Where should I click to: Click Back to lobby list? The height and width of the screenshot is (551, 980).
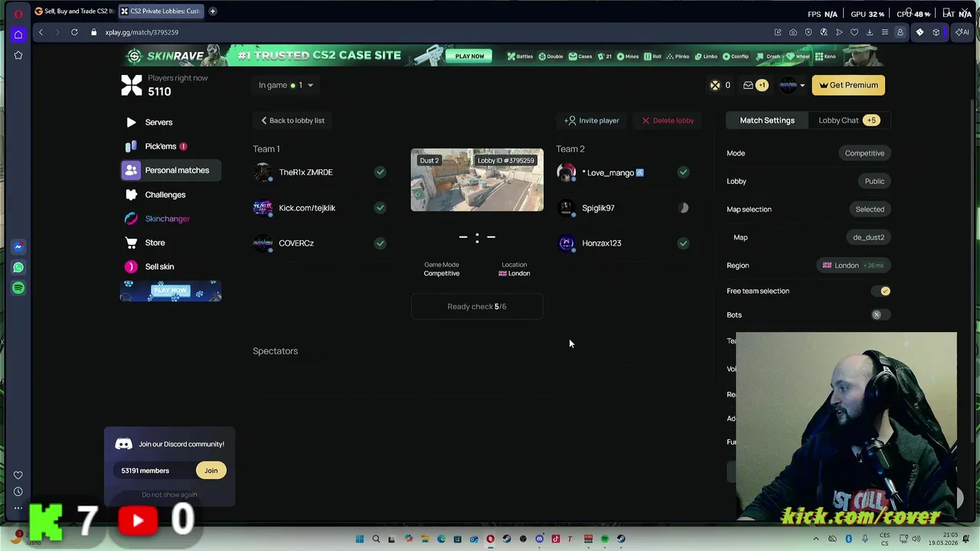coord(292,120)
